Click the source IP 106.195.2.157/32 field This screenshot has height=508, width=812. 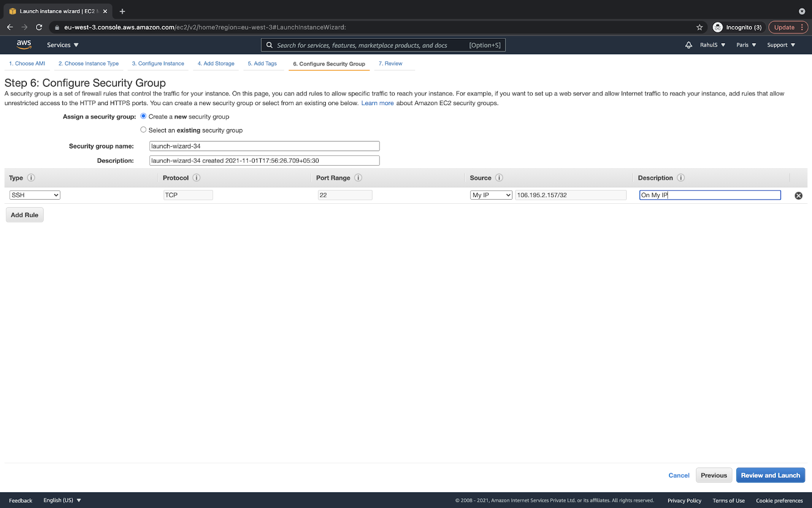tap(571, 195)
